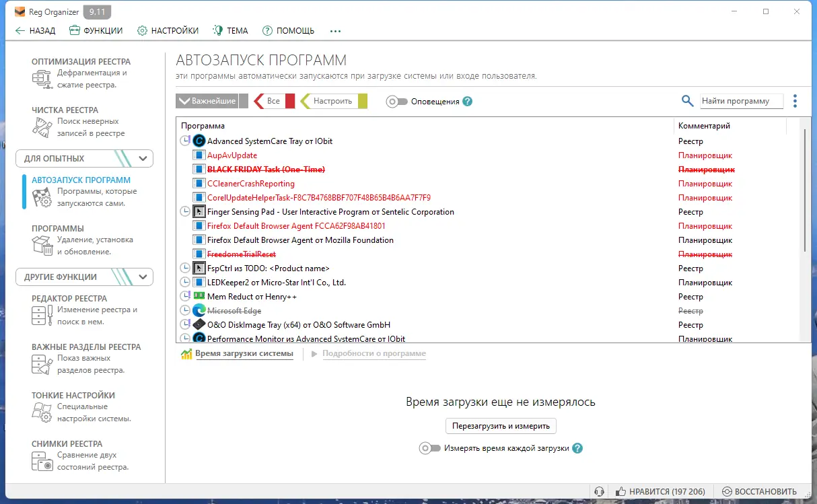Click the Advanced SystemCare Tray program icon
The width and height of the screenshot is (817, 504).
click(x=199, y=141)
